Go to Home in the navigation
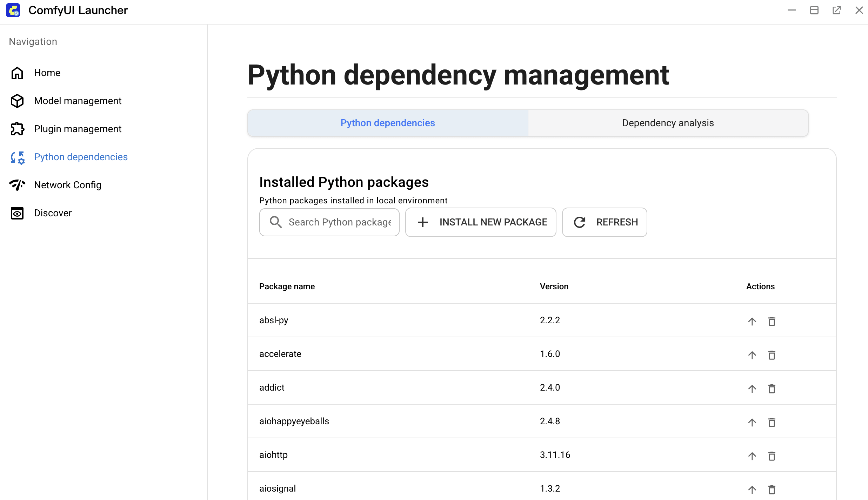Image resolution: width=868 pixels, height=500 pixels. 47,73
